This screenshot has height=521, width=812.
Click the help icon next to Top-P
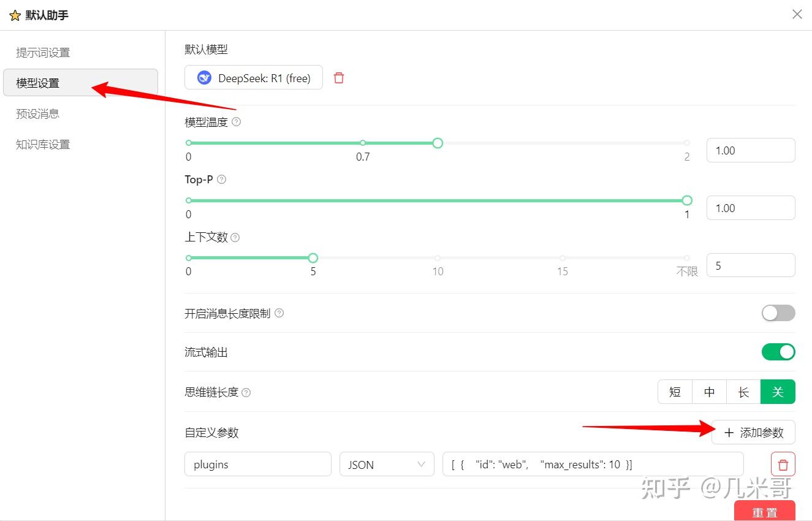(222, 180)
